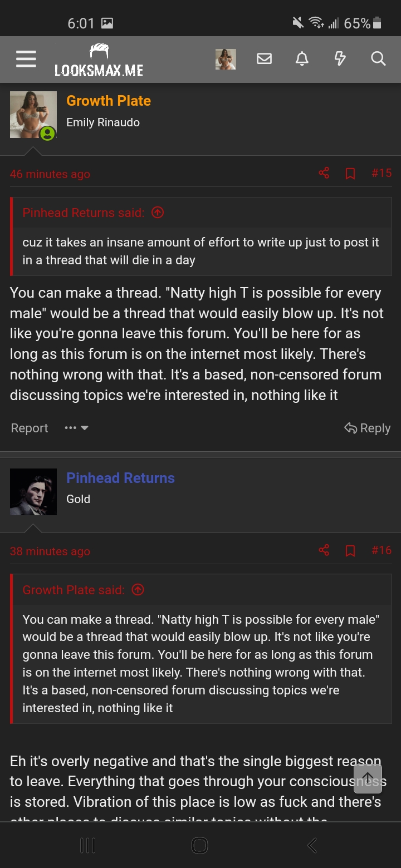Click the LOOKSMAX.ME site logo
401x868 pixels.
click(99, 60)
